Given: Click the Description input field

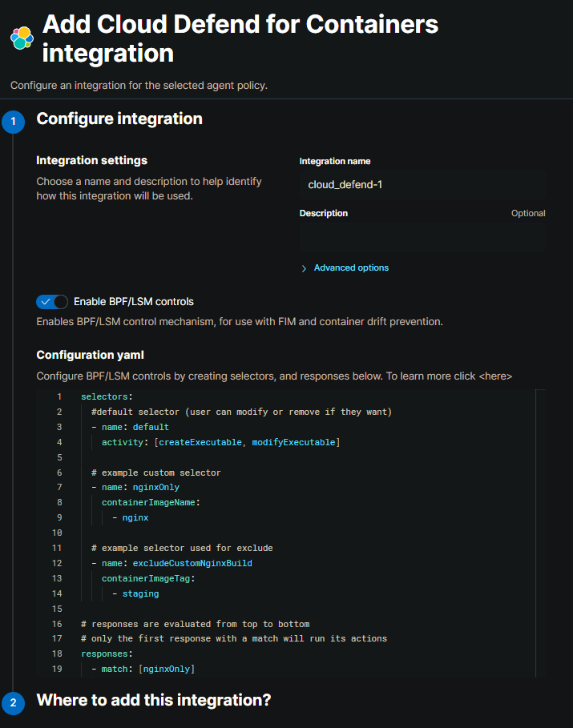Looking at the screenshot, I should tap(422, 238).
